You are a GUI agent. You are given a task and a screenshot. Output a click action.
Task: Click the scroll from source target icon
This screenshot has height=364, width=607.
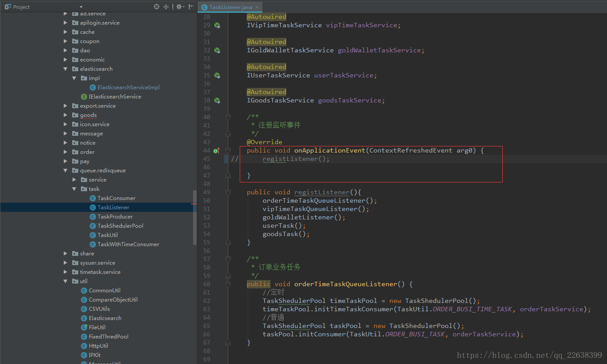click(x=157, y=7)
